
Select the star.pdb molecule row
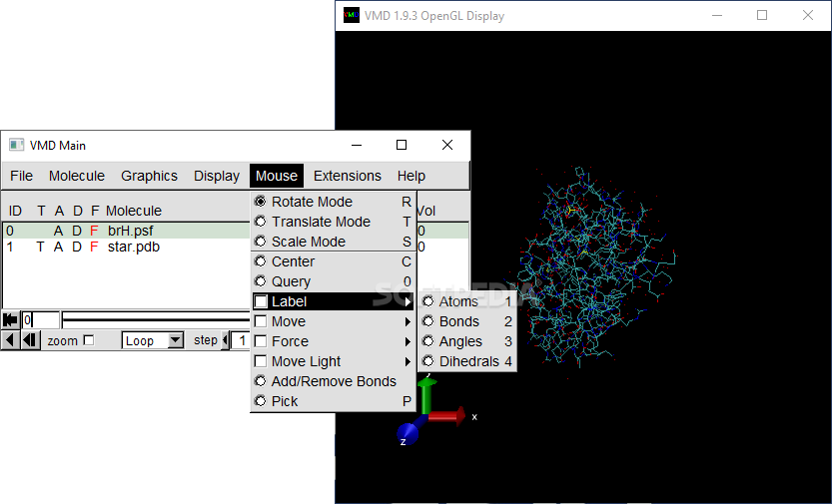126,247
